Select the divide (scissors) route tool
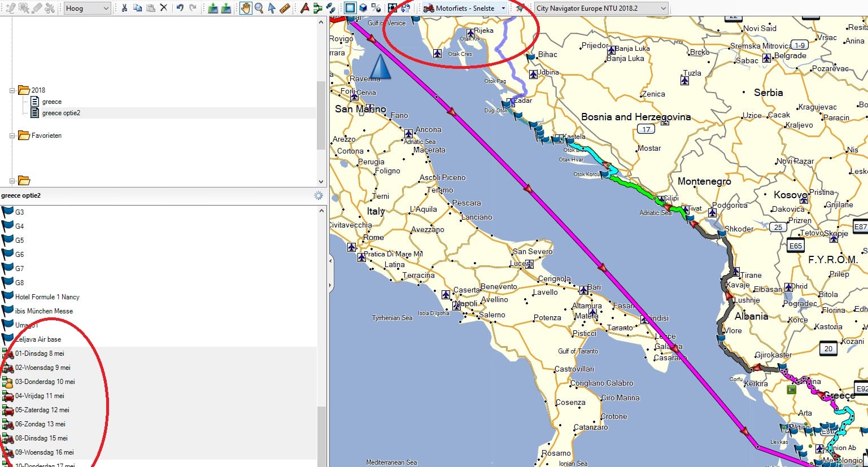This screenshot has width=868, height=467. pyautogui.click(x=50, y=8)
